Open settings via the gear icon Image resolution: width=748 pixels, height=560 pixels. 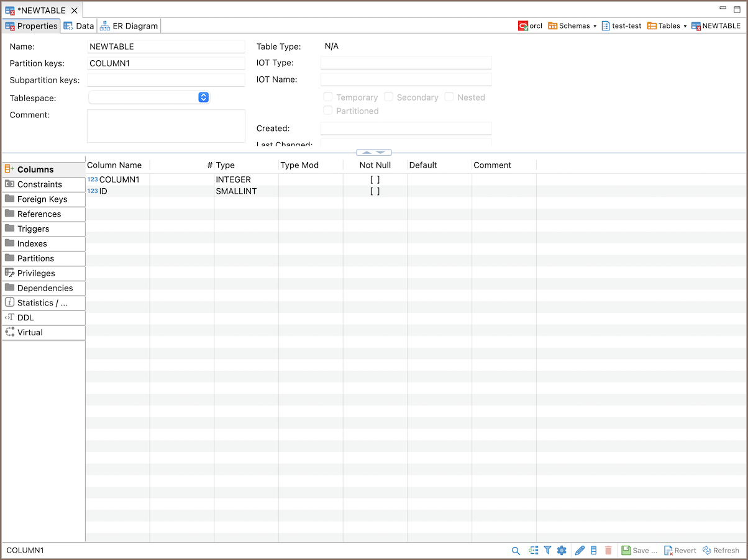[x=562, y=551]
